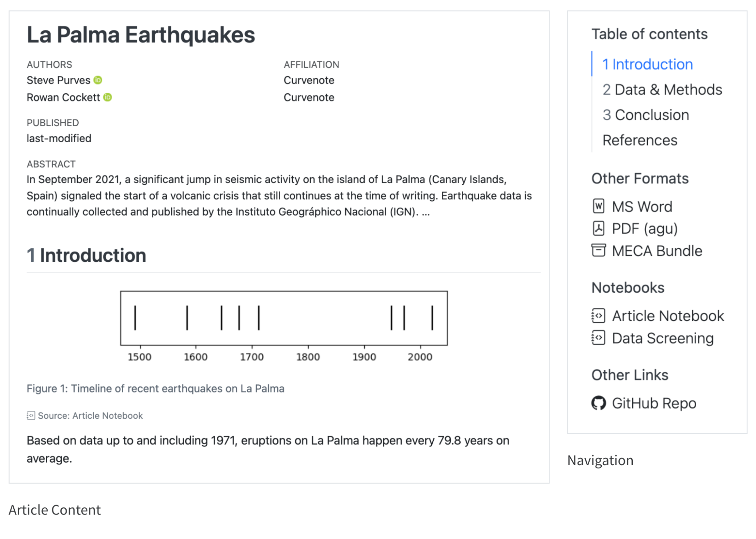Image resolution: width=756 pixels, height=539 pixels.
Task: Open the GitHub Repo link
Action: click(654, 403)
